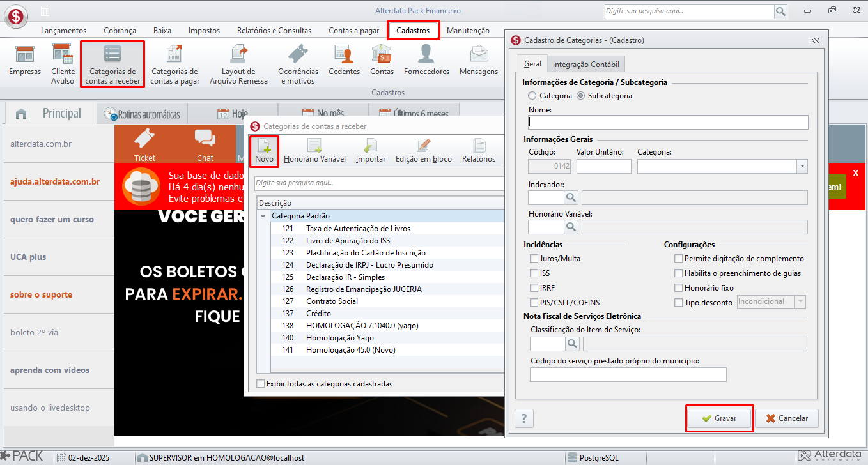Collapse the Categoria Padrão tree node
The width and height of the screenshot is (868, 465).
tap(263, 216)
